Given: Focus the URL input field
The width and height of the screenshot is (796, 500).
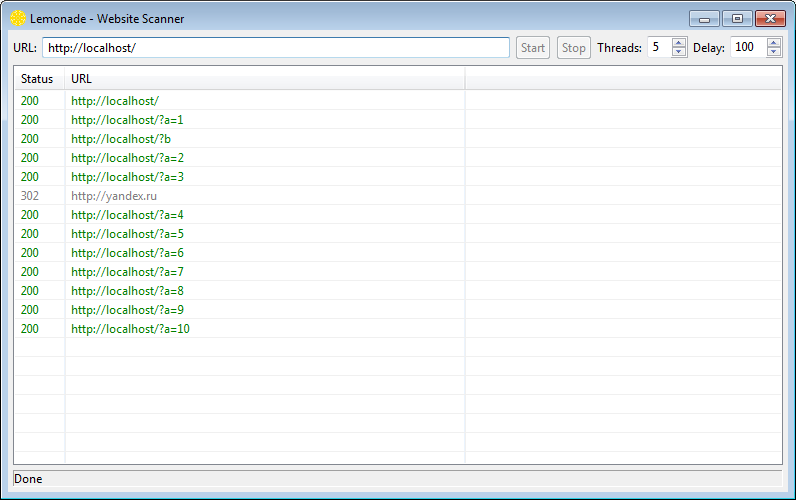Looking at the screenshot, I should click(x=276, y=48).
